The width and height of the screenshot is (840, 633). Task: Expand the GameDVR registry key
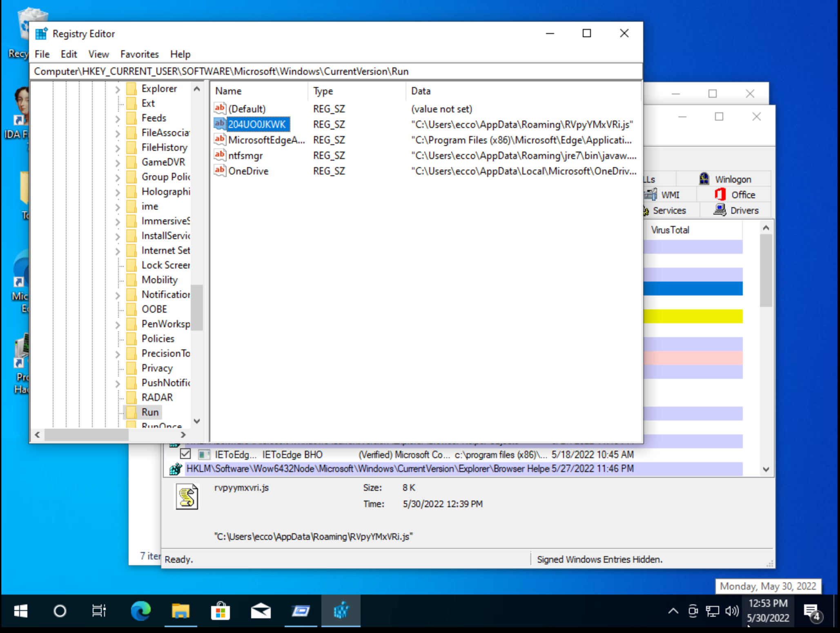pyautogui.click(x=118, y=162)
